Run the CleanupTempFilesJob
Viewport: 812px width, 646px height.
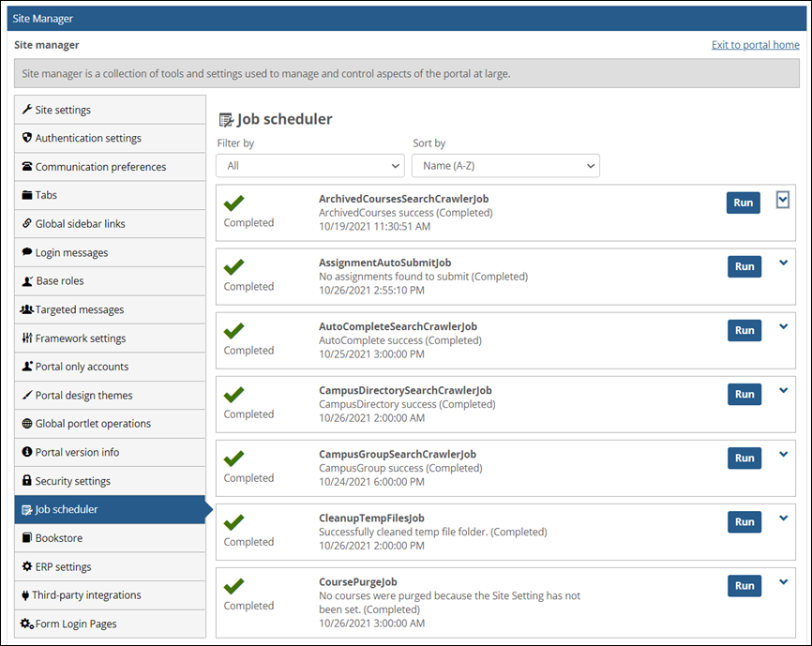point(744,521)
